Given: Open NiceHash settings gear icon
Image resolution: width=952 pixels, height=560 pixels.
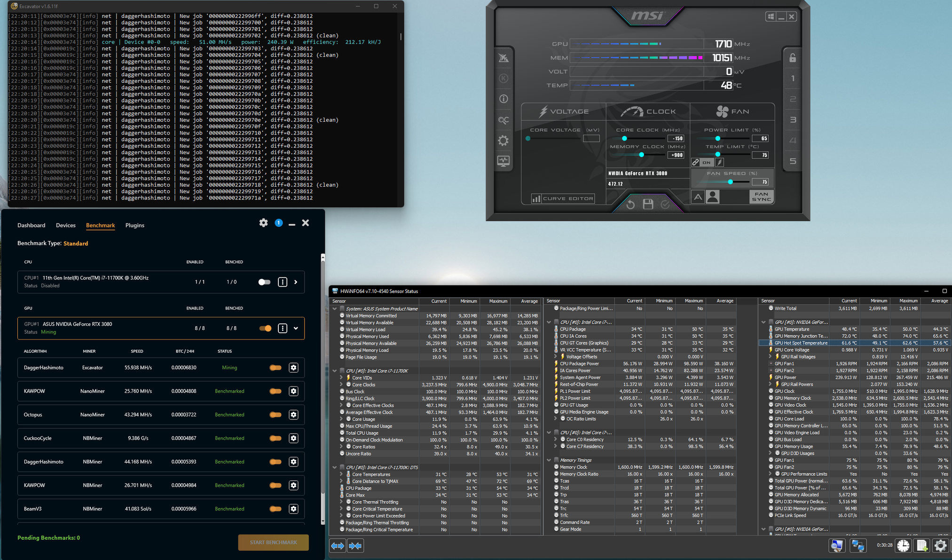Looking at the screenshot, I should pos(263,223).
